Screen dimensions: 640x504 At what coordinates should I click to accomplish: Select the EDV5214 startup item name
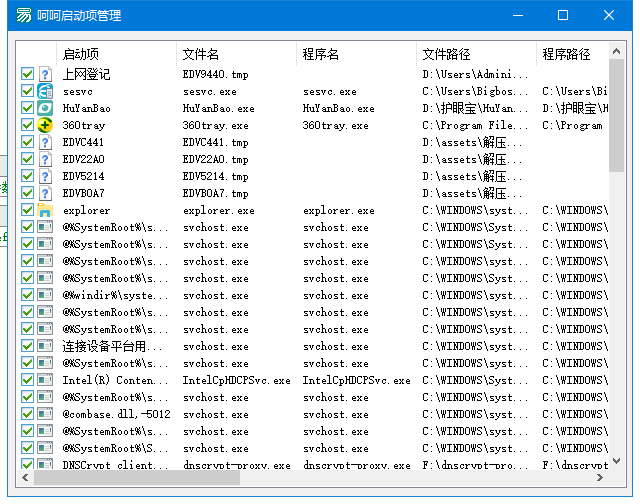pos(83,176)
